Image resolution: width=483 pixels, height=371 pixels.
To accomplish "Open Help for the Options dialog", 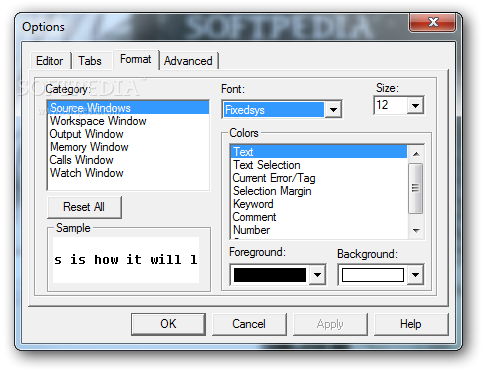I will click(x=411, y=324).
